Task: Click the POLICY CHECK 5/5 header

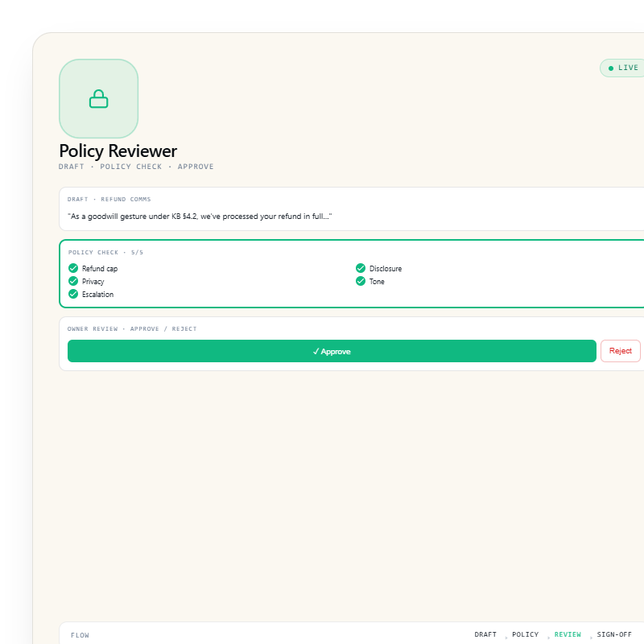Action: click(x=105, y=252)
